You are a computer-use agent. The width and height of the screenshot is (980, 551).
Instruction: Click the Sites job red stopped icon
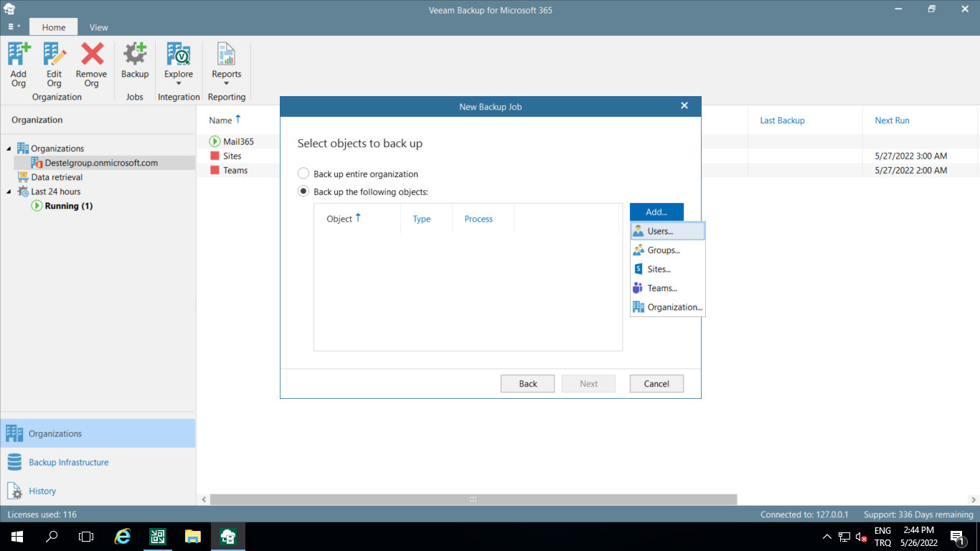click(215, 156)
